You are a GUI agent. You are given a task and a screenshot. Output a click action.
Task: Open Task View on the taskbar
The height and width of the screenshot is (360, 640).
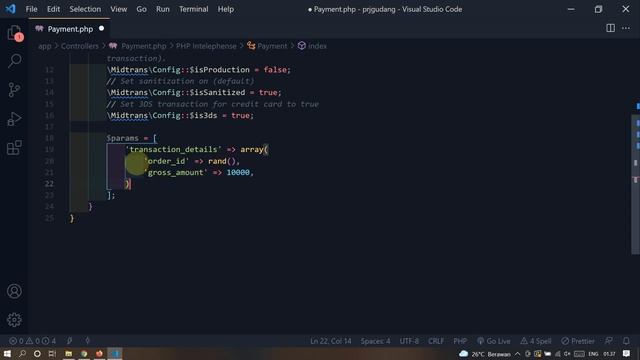[x=52, y=353]
